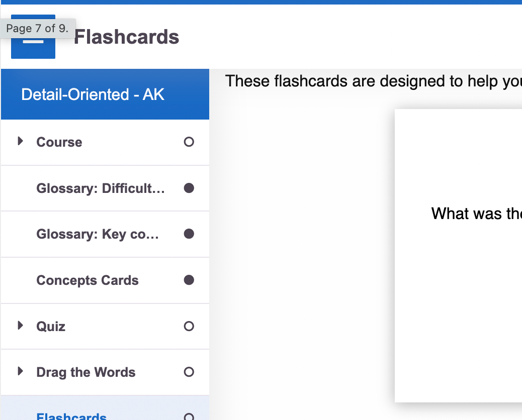Select the filled progress dot for Glossary: Difficult

pos(189,187)
